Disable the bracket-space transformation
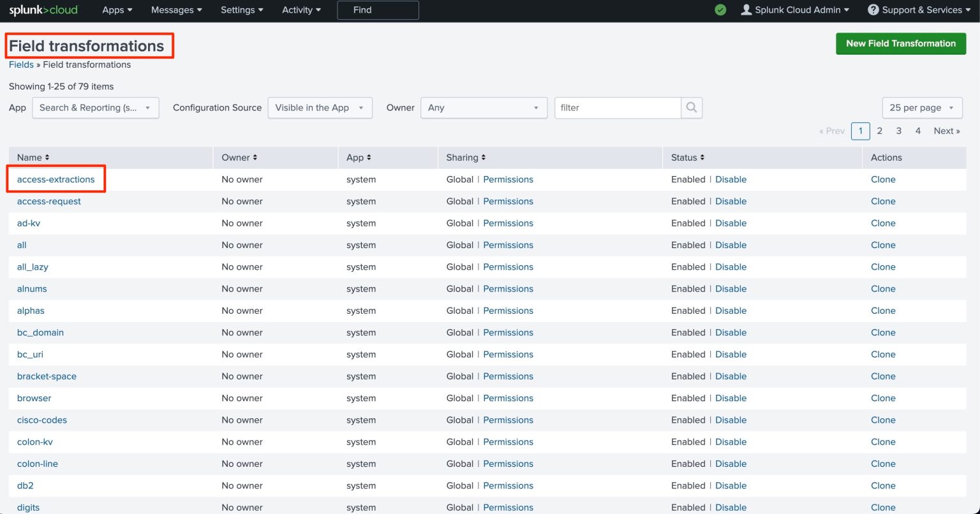980x514 pixels. (x=731, y=376)
